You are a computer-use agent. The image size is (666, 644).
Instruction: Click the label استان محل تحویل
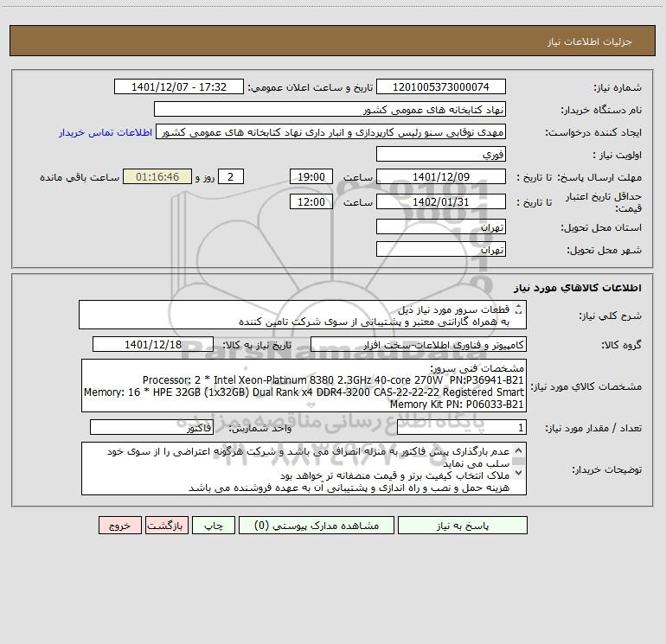pyautogui.click(x=601, y=228)
